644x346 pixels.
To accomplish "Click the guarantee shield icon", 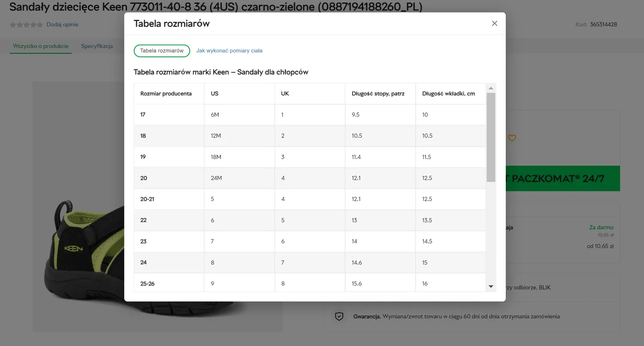I will [x=339, y=316].
